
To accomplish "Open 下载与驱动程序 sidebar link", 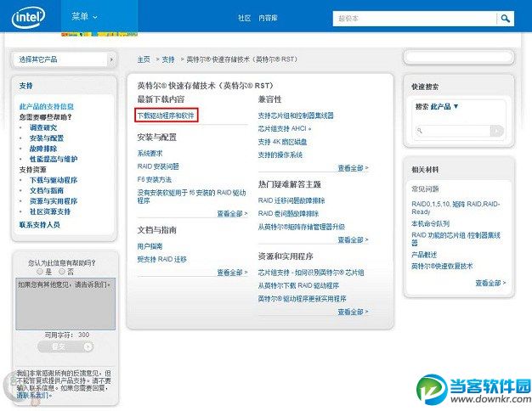I will tap(54, 180).
